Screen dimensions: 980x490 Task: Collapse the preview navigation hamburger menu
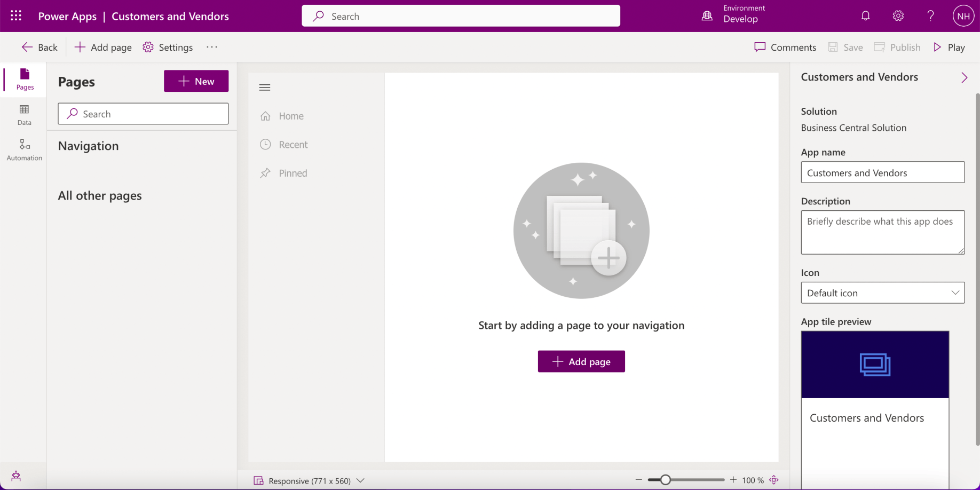265,88
